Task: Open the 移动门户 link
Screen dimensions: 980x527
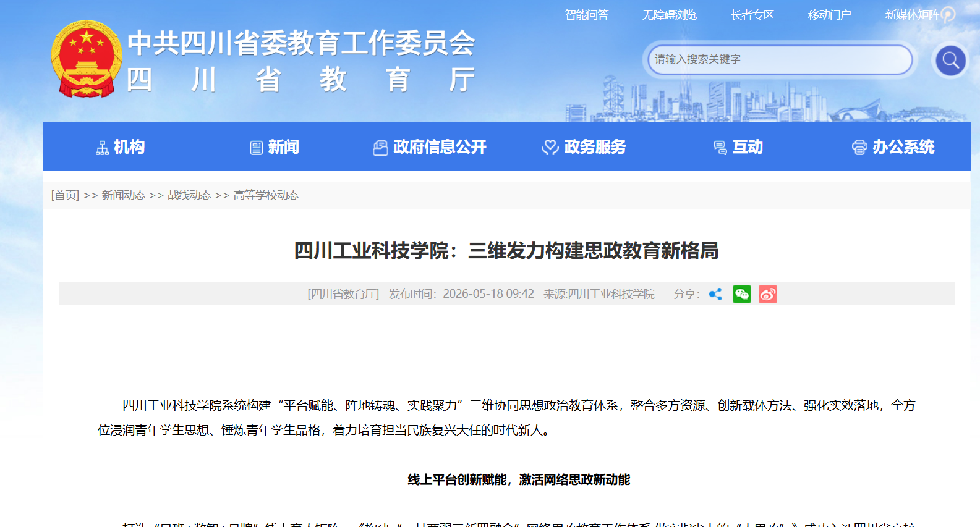Action: tap(830, 15)
